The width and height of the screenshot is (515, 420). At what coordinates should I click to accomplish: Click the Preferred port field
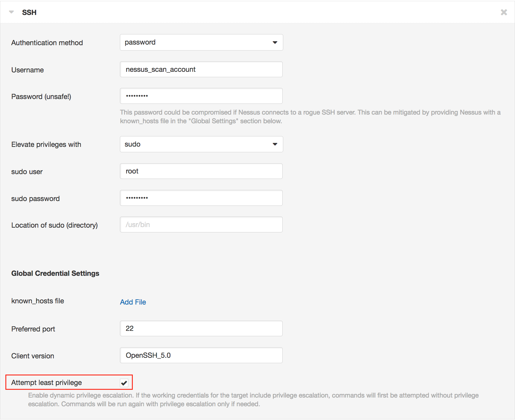pos(201,328)
